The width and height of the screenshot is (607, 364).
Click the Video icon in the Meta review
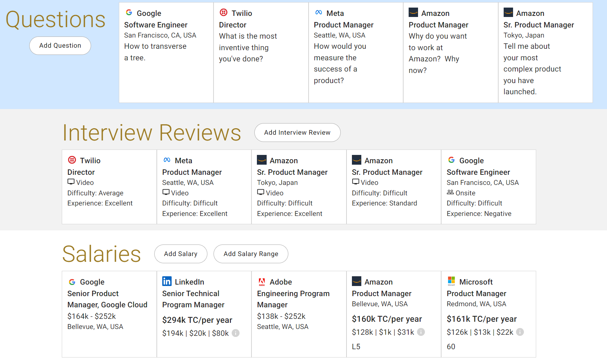(x=166, y=192)
